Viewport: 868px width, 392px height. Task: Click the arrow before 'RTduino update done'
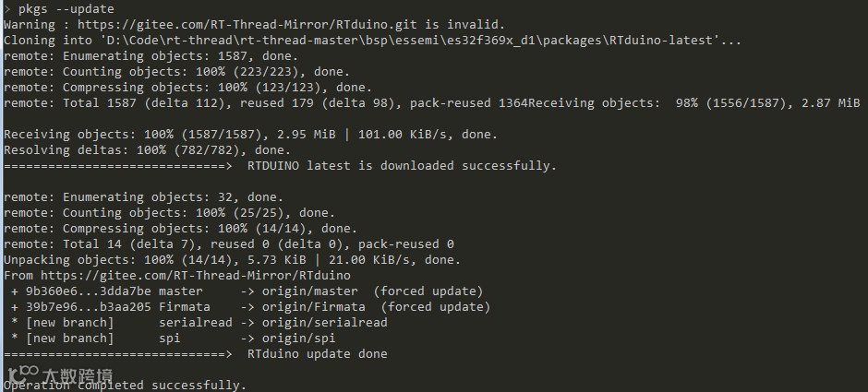tap(118, 354)
